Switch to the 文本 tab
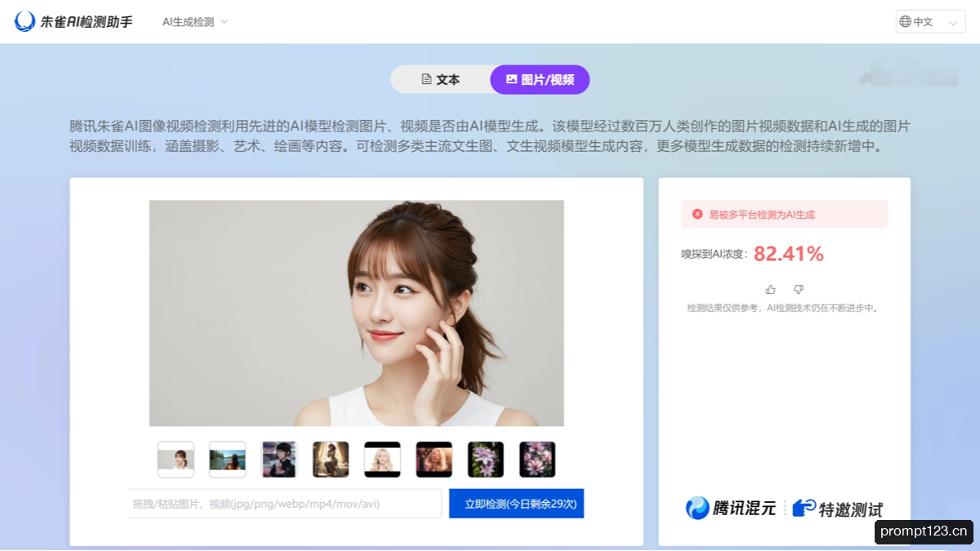This screenshot has height=551, width=980. [x=441, y=79]
